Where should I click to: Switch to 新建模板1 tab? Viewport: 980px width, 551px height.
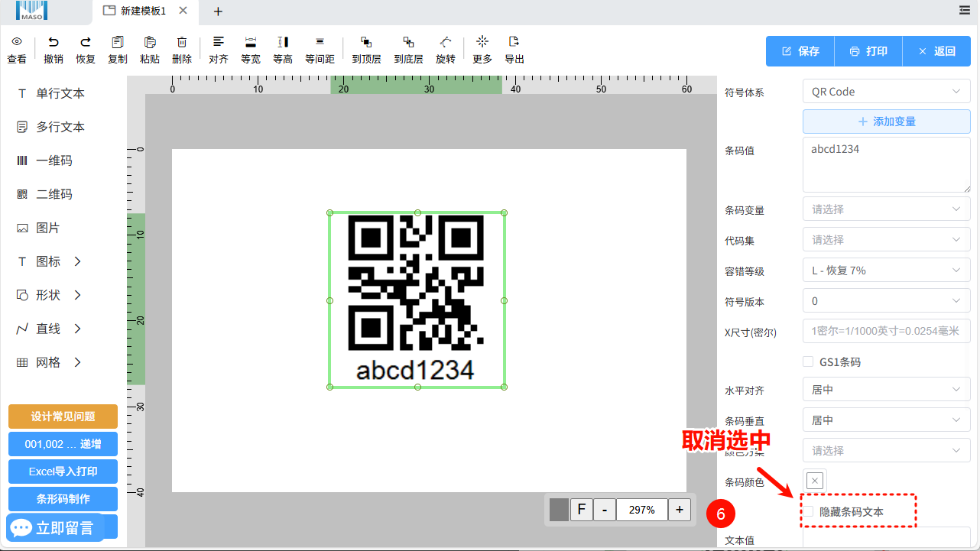(144, 11)
